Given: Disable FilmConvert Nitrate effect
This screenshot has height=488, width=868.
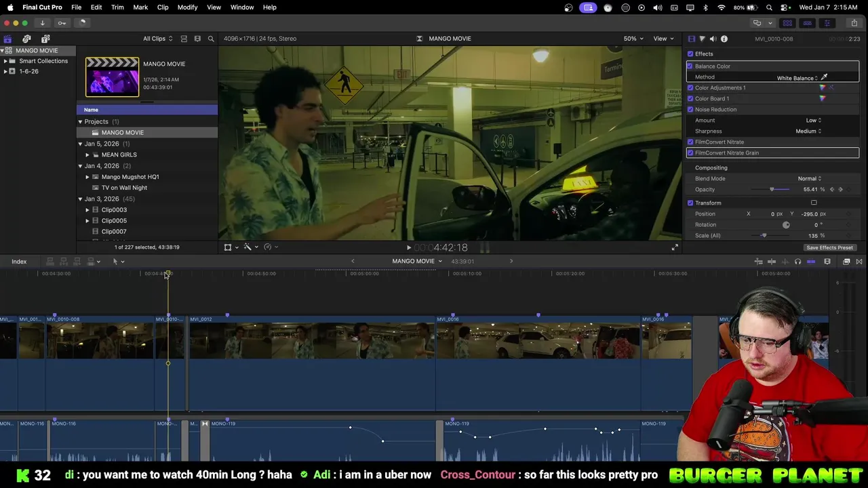Looking at the screenshot, I should [690, 142].
